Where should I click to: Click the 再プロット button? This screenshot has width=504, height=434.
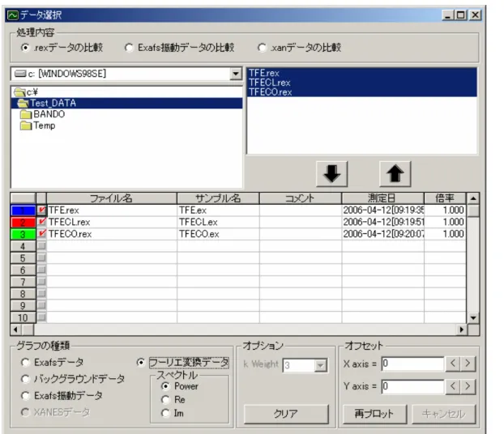(375, 414)
